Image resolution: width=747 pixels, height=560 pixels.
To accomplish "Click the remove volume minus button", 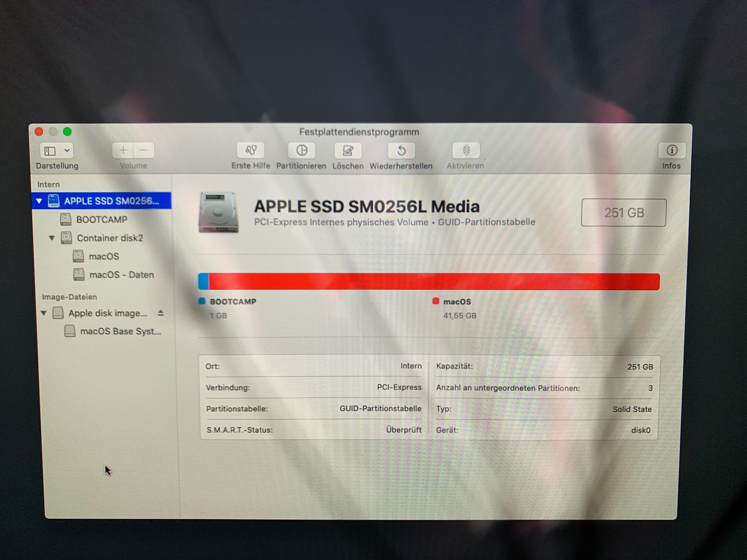I will [144, 150].
